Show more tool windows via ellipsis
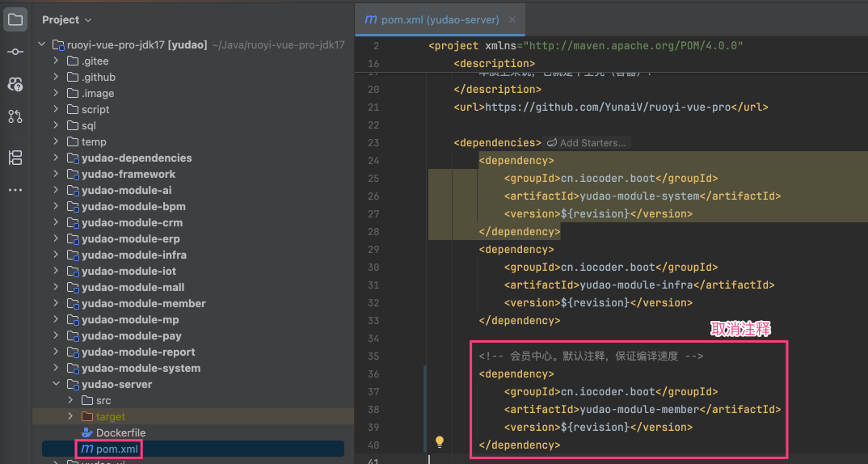The image size is (868, 464). pyautogui.click(x=15, y=190)
